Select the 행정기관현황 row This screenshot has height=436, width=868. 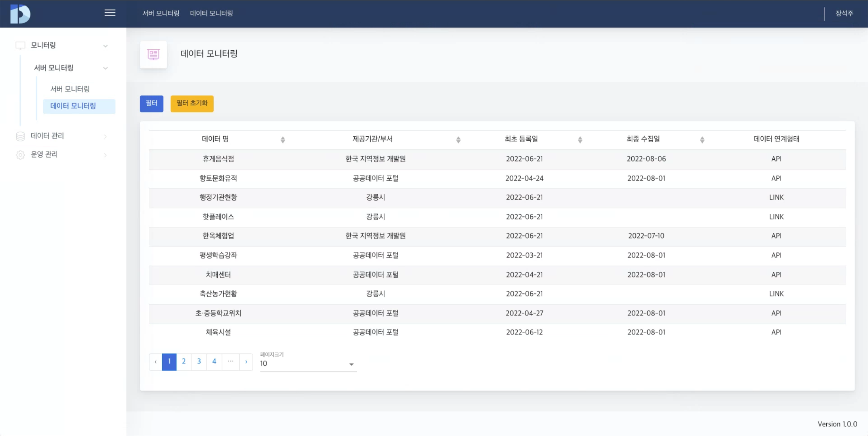497,198
